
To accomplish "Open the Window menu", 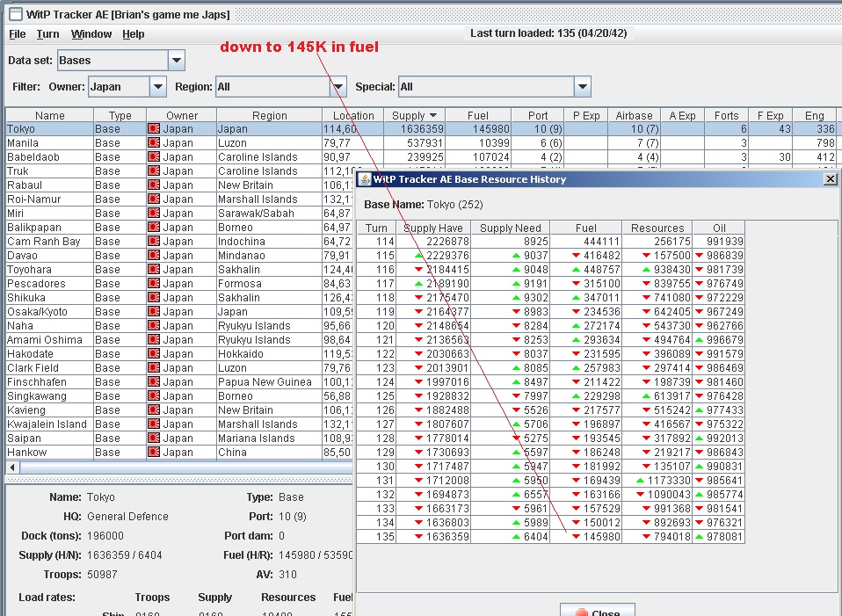I will pyautogui.click(x=91, y=34).
